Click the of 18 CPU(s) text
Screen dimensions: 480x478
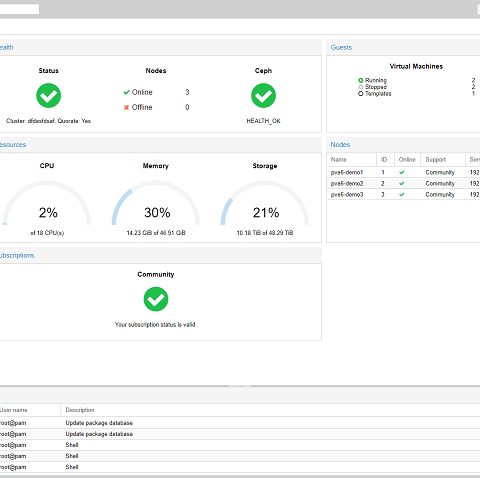pos(47,233)
